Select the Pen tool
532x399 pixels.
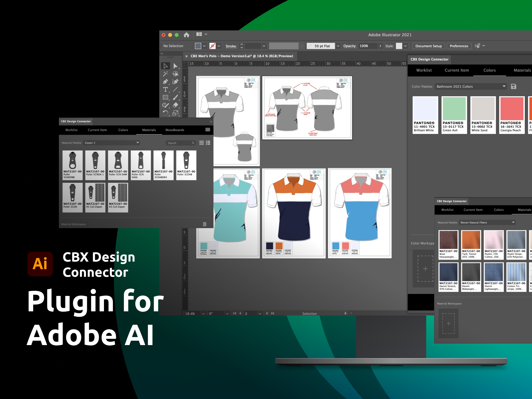[x=165, y=82]
